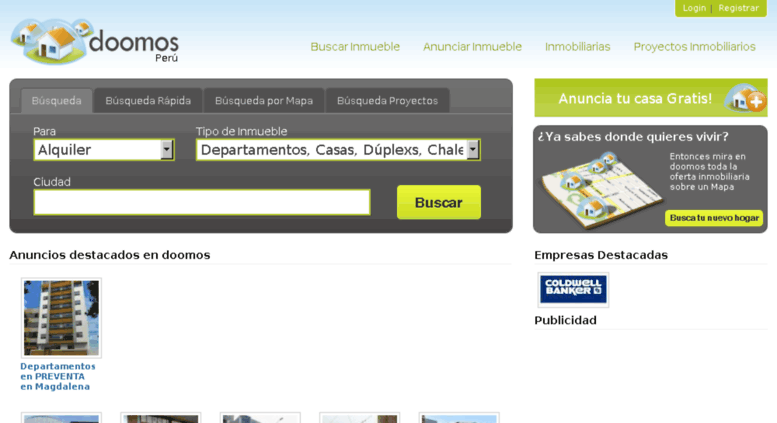This screenshot has width=777, height=423.
Task: Open the Buscar Inmueble menu
Action: 355,47
